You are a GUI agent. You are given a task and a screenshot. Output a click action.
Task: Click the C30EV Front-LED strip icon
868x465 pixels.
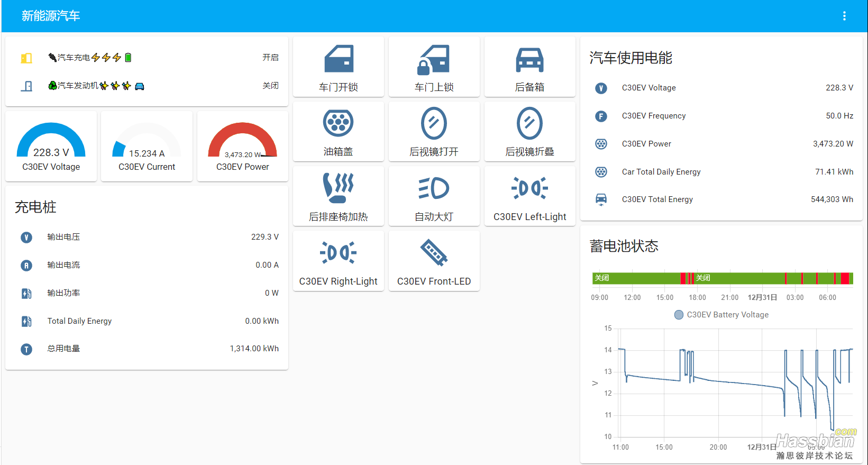point(434,252)
